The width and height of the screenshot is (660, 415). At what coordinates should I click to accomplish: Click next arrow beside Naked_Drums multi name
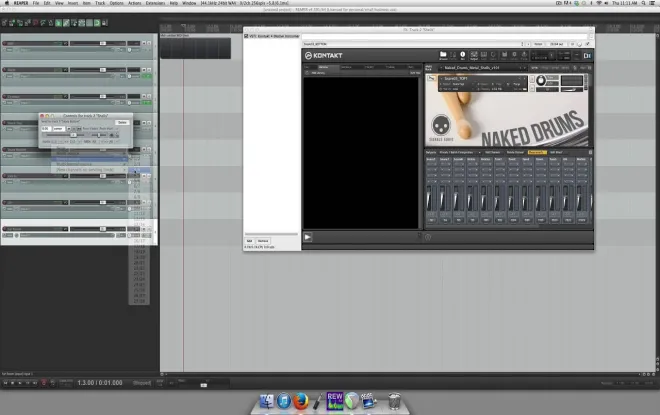tap(524, 68)
